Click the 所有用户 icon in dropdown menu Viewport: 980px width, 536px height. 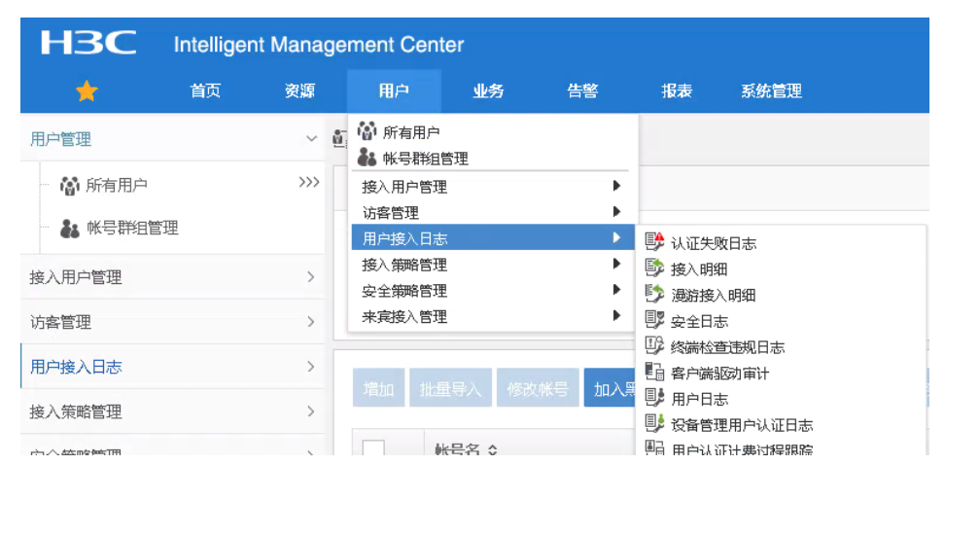pyautogui.click(x=367, y=132)
